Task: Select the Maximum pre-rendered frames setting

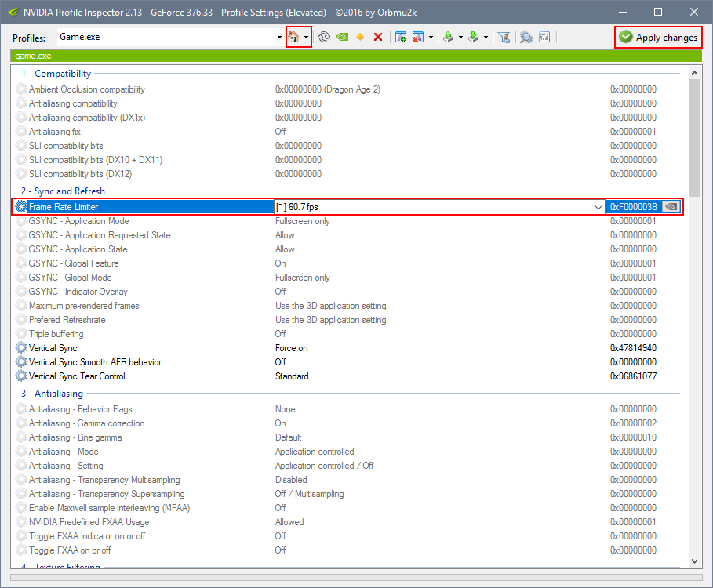Action: [347, 306]
